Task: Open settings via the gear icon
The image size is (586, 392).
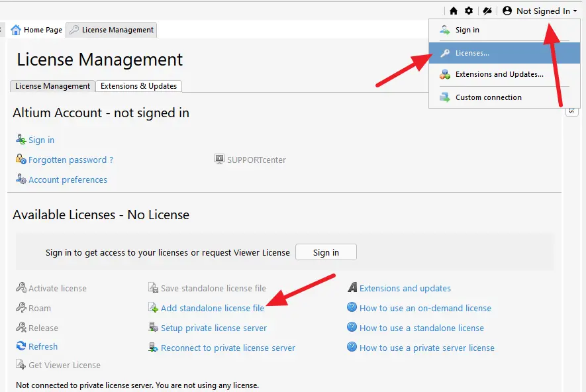Action: [x=469, y=11]
